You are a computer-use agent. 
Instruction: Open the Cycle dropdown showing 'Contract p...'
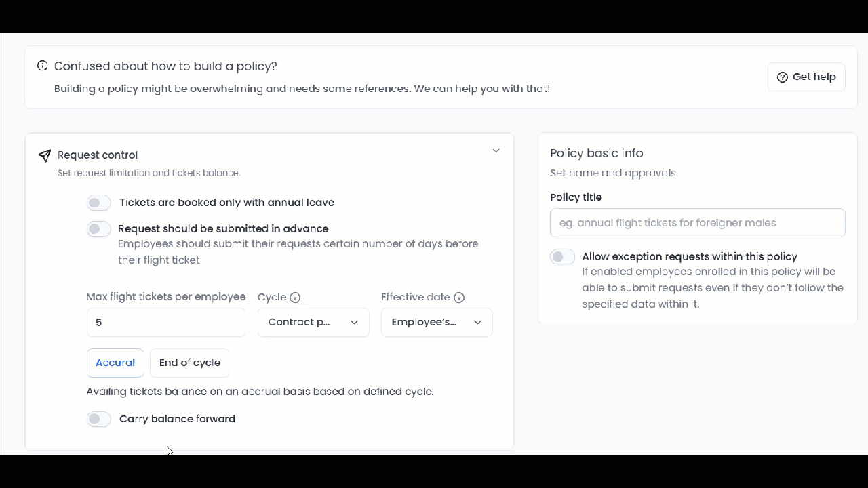[313, 323]
